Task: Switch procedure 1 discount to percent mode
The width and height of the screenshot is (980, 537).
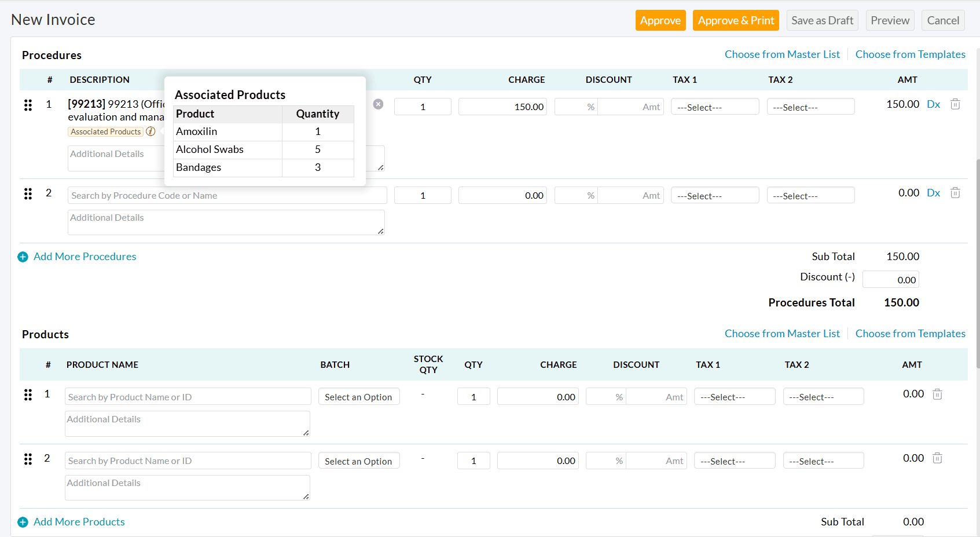Action: 576,107
